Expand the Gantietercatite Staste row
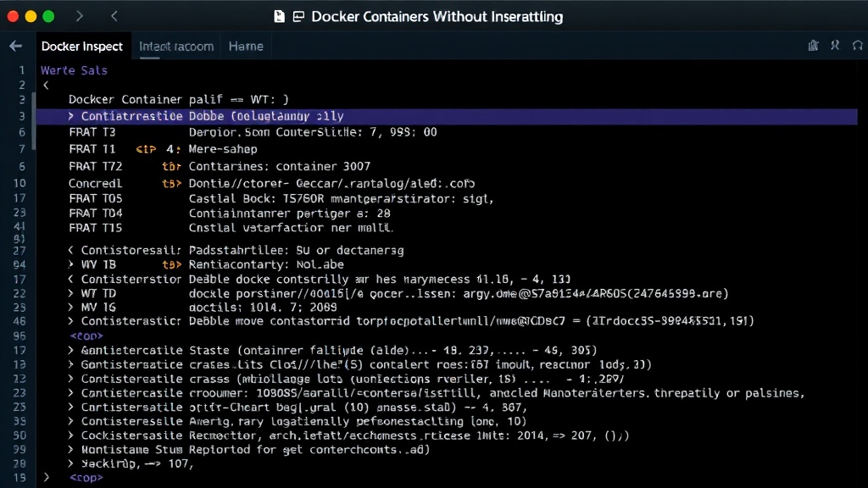The width and height of the screenshot is (868, 488). [71, 350]
